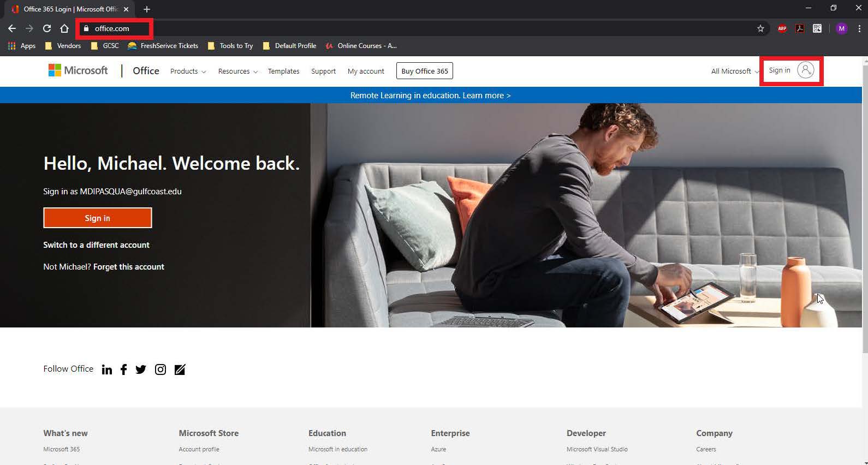Screen dimensions: 868x465
Task: Open the browser home page icon
Action: [x=64, y=28]
